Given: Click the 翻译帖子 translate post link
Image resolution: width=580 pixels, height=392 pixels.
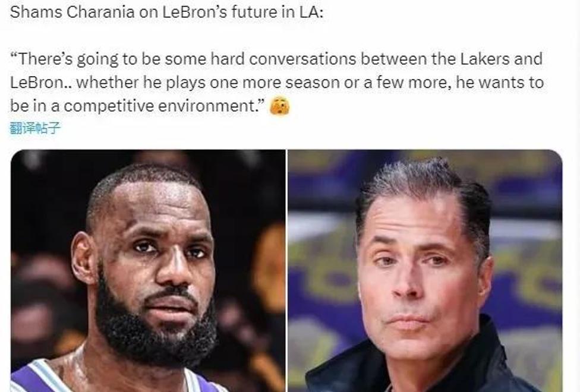Looking at the screenshot, I should [35, 128].
